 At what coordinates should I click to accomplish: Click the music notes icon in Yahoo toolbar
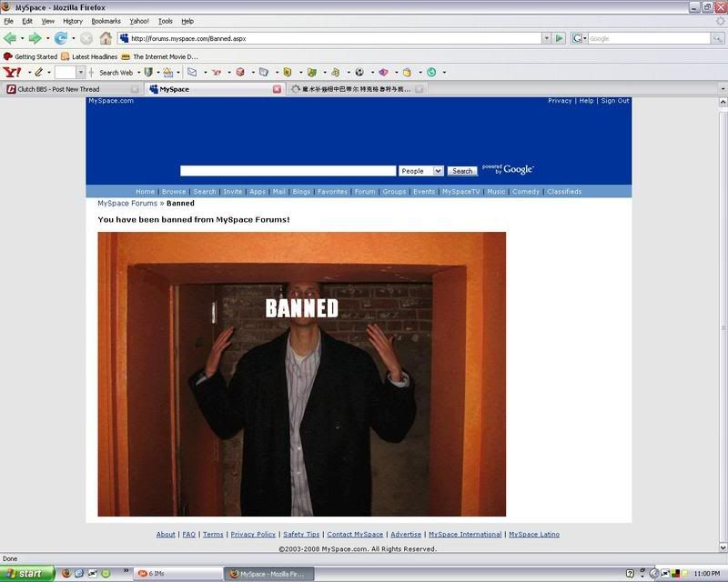click(335, 72)
